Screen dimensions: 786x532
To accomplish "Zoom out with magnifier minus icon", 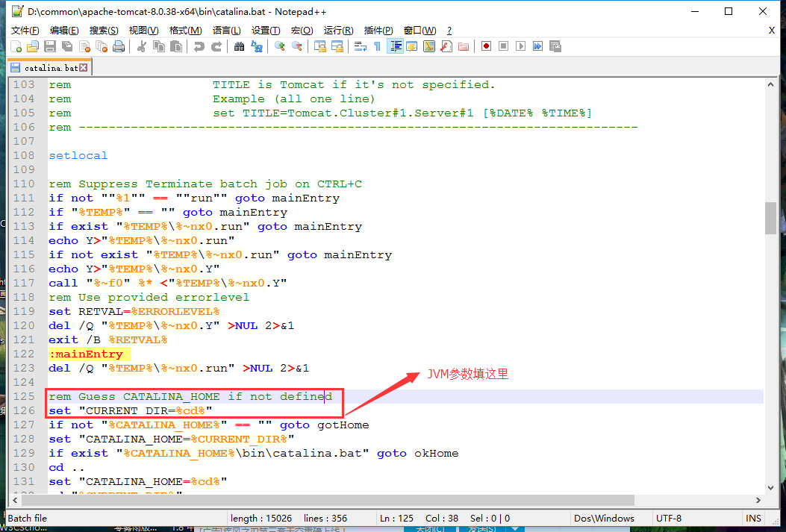I will (297, 46).
